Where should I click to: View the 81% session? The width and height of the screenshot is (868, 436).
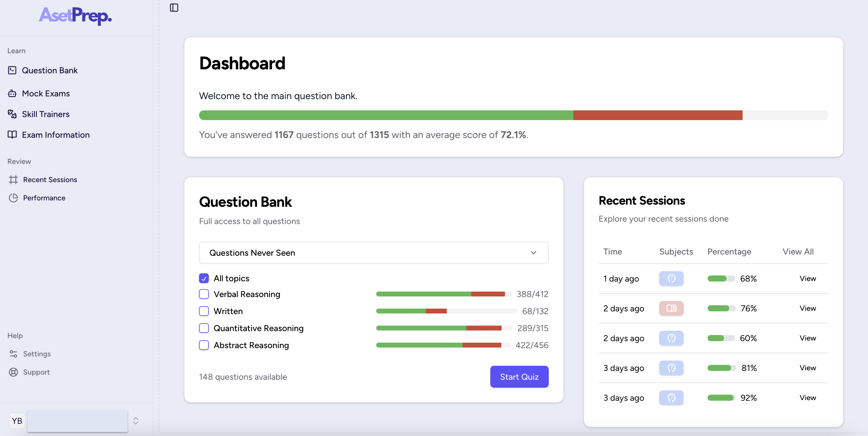tap(808, 368)
